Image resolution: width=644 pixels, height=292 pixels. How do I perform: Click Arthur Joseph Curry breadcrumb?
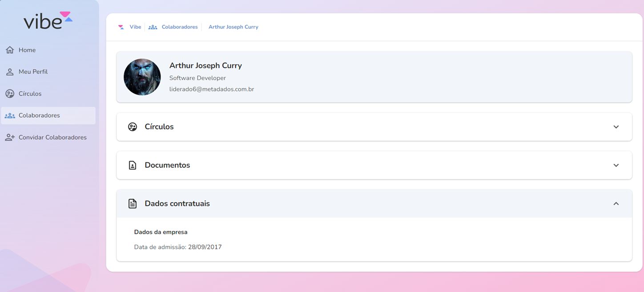[x=233, y=27]
